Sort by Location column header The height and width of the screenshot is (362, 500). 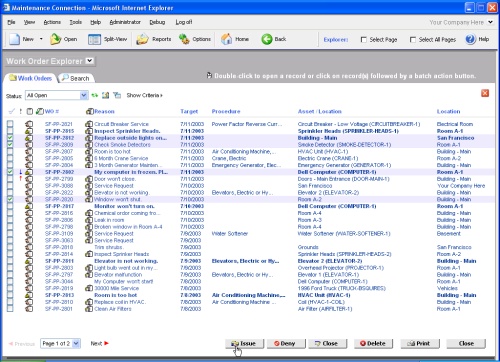pos(448,111)
